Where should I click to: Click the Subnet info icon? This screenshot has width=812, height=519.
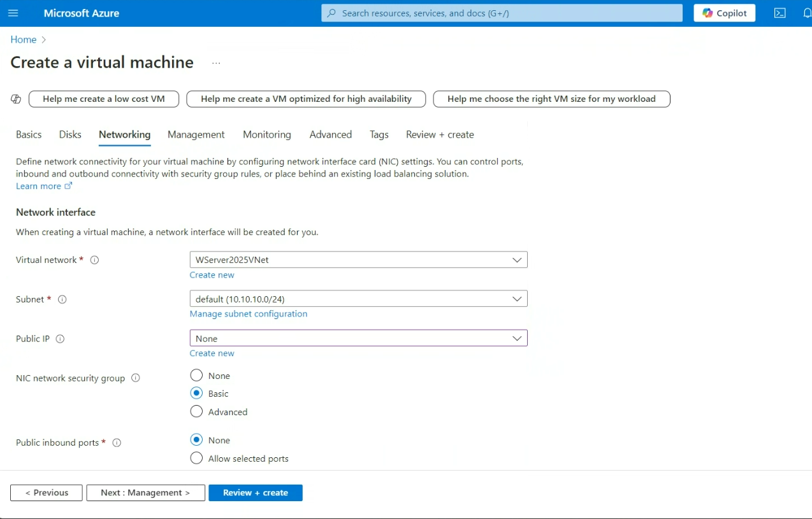[x=62, y=299]
